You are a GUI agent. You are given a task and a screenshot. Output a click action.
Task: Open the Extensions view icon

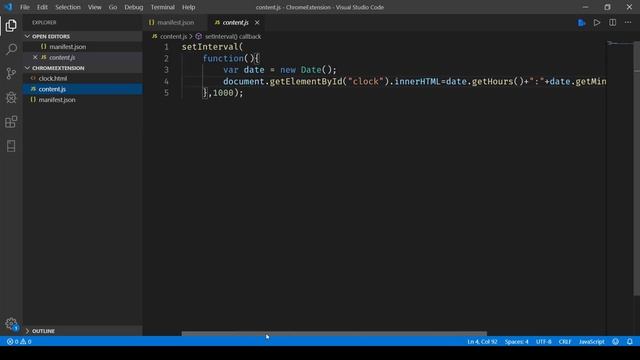pyautogui.click(x=11, y=122)
